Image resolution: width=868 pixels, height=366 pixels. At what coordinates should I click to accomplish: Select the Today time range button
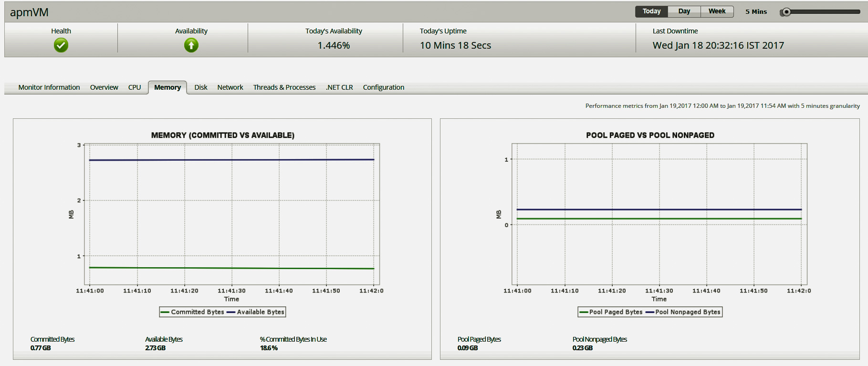(651, 11)
